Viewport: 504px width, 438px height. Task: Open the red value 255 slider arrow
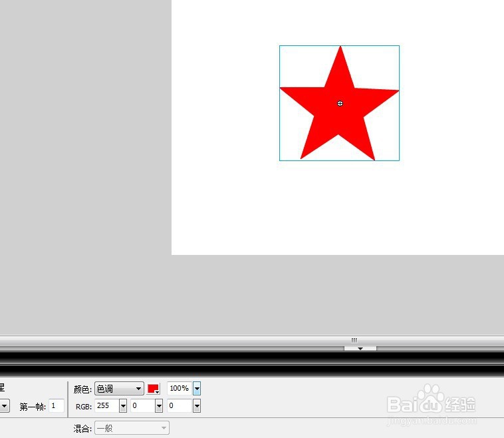[x=123, y=406]
